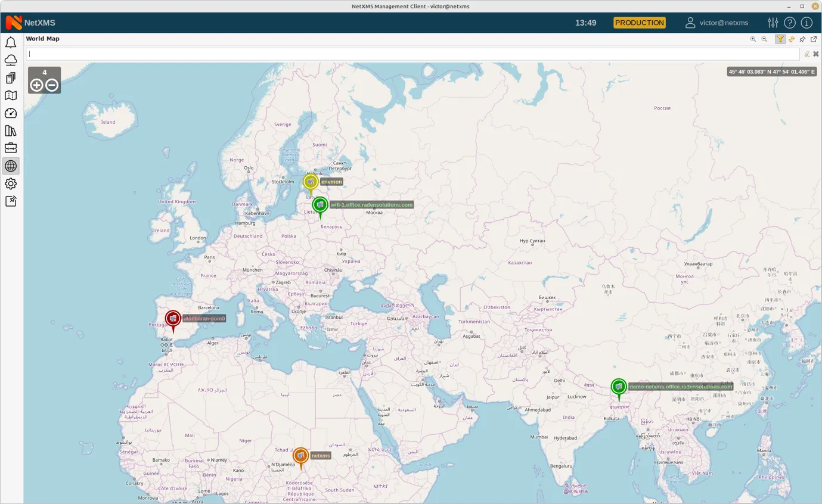This screenshot has height=504, width=822.
Task: Select the Network sidebar icon
Action: [x=11, y=60]
